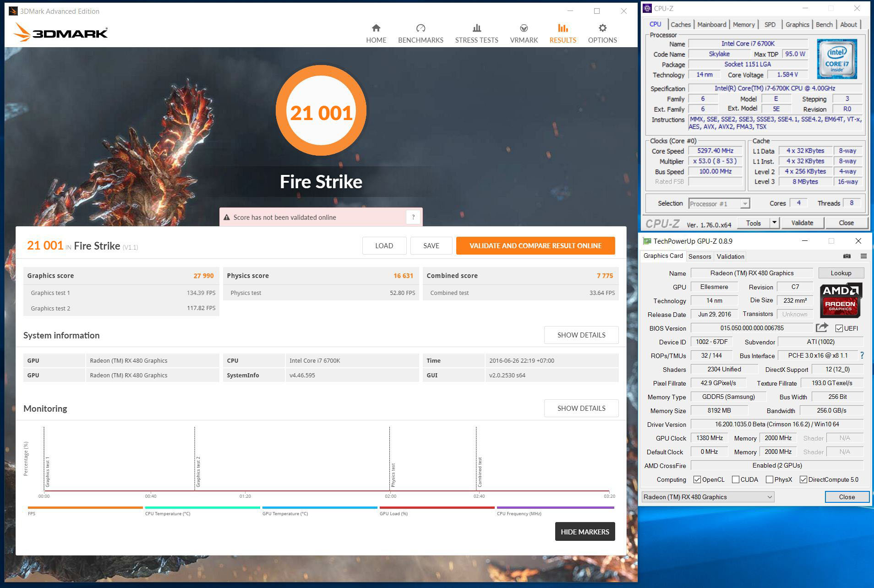This screenshot has height=588, width=874.
Task: Select the Results chart icon
Action: [x=563, y=28]
